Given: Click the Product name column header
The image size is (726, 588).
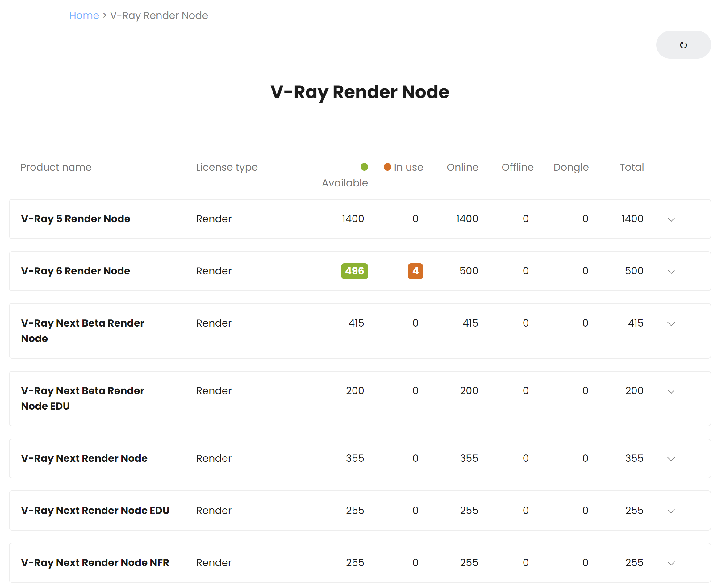Looking at the screenshot, I should [56, 167].
